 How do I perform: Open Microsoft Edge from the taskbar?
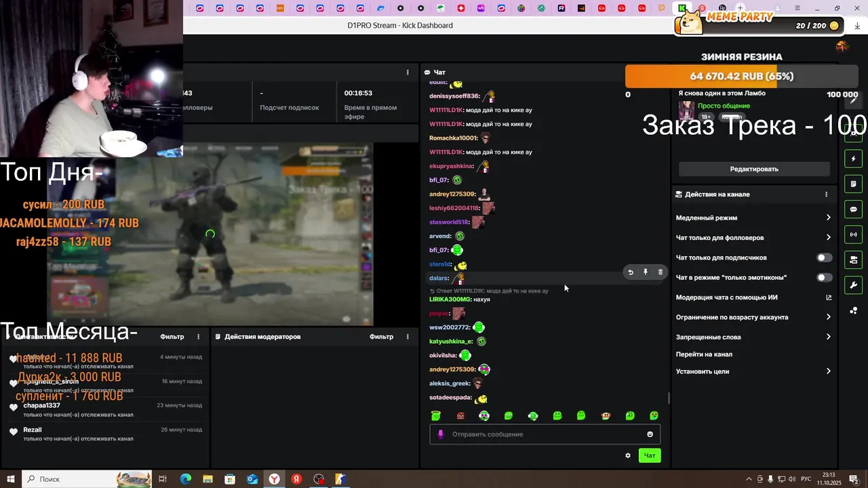point(186,479)
